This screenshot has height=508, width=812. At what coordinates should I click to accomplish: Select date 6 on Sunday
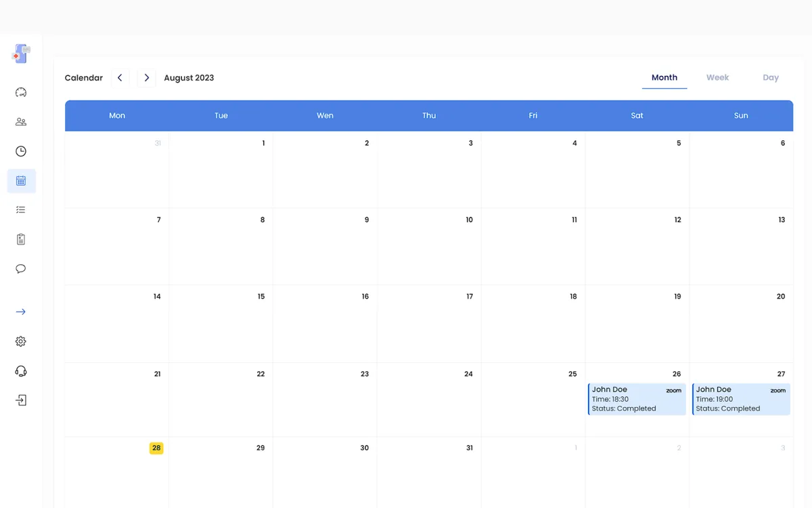(783, 143)
